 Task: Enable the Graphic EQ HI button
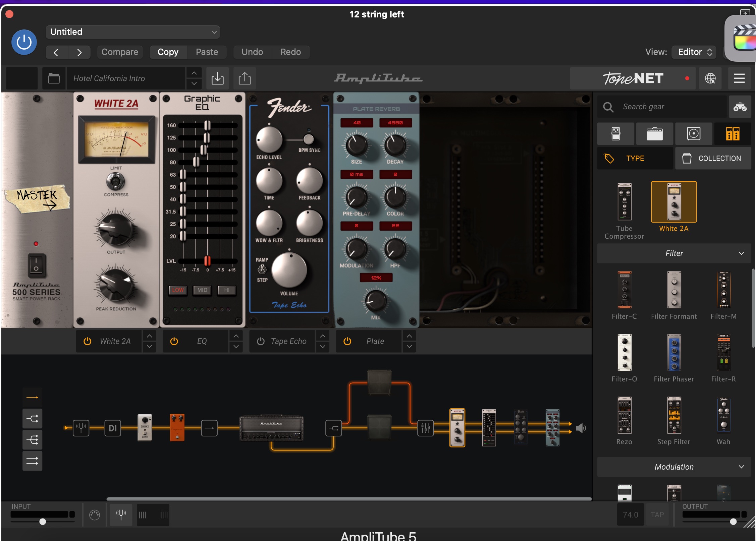(227, 290)
